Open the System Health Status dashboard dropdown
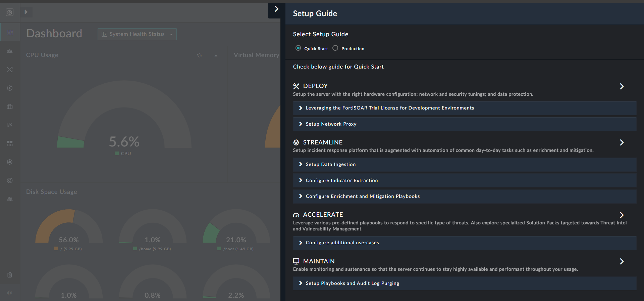The height and width of the screenshot is (301, 644). 137,34
